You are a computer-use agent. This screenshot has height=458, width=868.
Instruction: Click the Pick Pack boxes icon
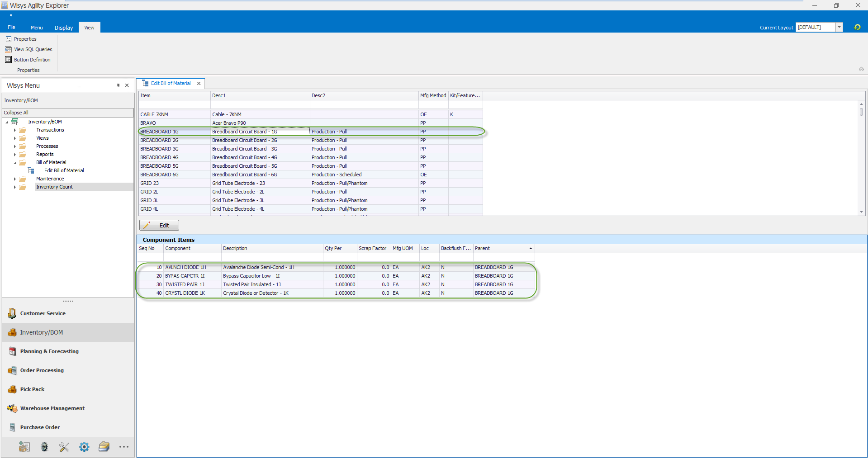pyautogui.click(x=12, y=389)
